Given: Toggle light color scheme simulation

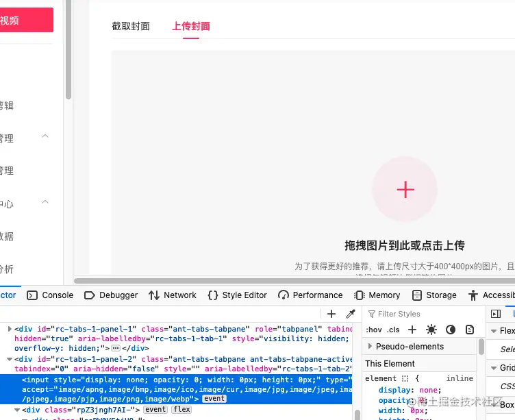Looking at the screenshot, I should point(431,330).
